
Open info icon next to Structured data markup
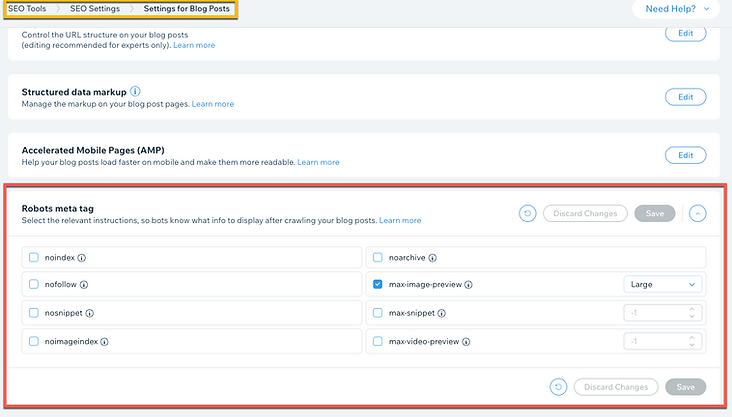coord(135,91)
